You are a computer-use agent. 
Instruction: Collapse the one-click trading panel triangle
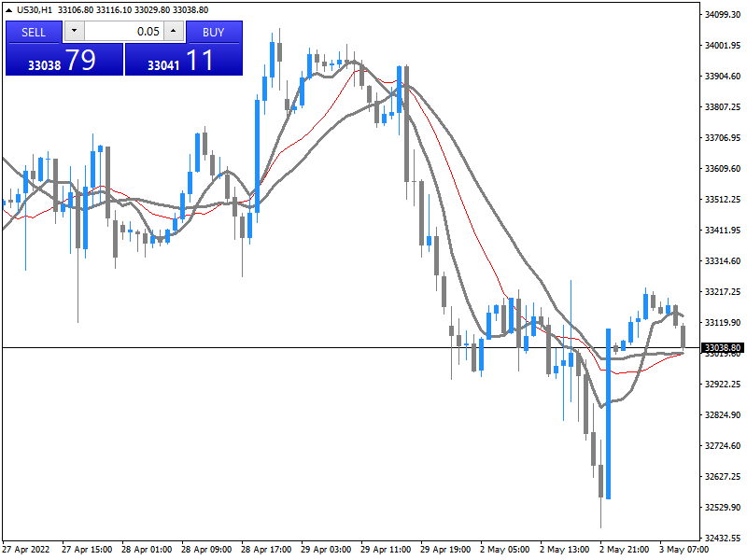[x=8, y=9]
